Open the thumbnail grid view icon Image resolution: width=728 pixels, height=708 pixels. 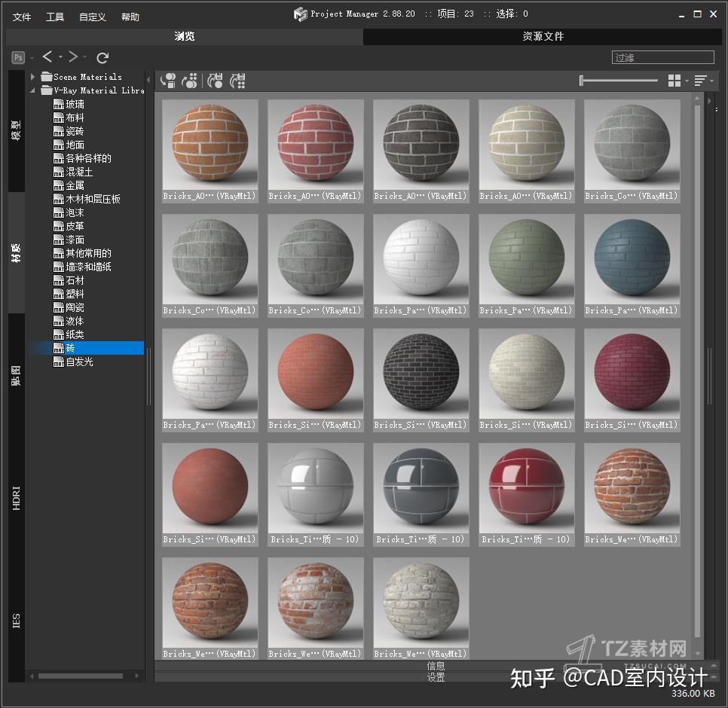[674, 80]
